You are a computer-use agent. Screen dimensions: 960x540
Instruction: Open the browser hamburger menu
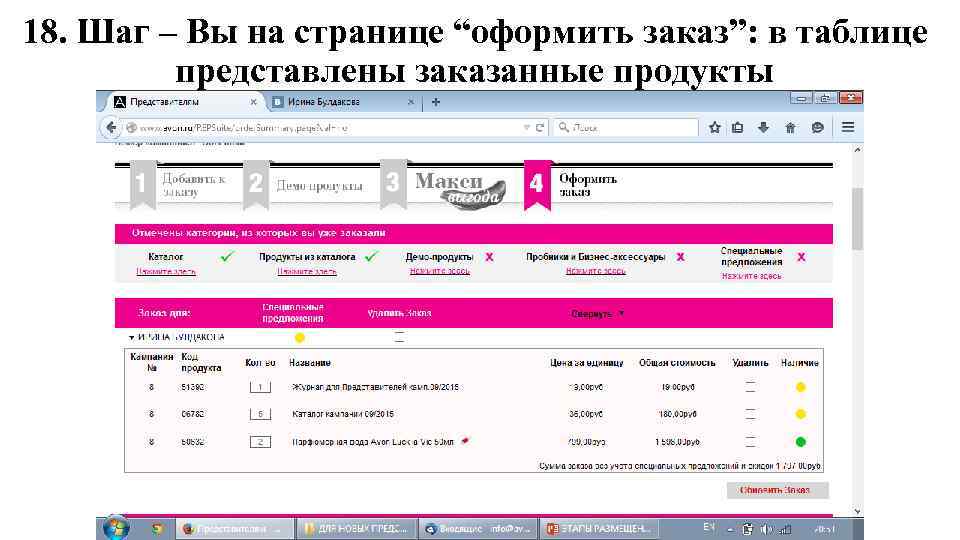(x=848, y=127)
